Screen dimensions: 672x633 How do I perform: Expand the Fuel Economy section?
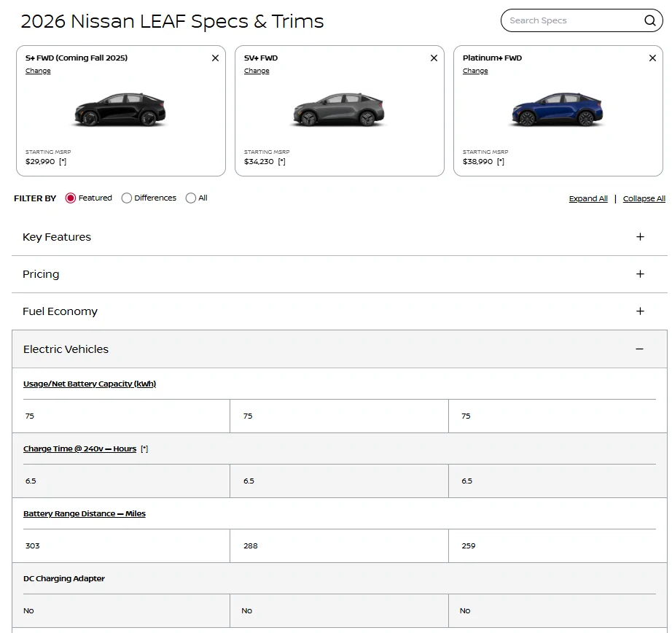pos(640,311)
